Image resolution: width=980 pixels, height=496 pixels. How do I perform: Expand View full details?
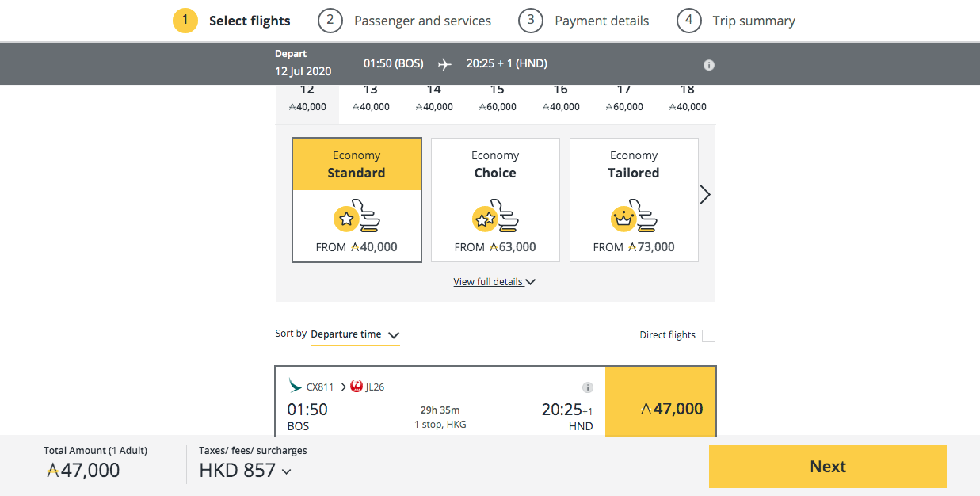494,282
